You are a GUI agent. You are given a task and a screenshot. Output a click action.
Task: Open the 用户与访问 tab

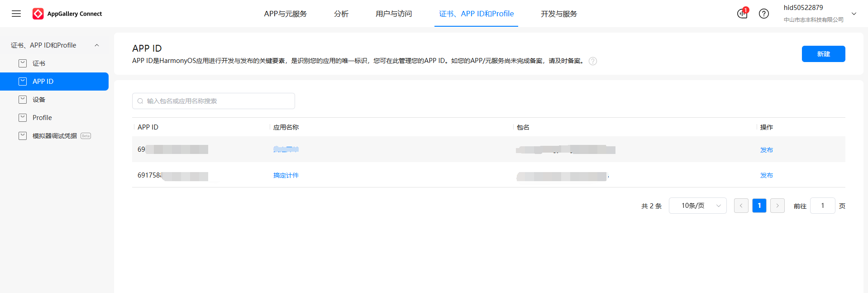(394, 14)
